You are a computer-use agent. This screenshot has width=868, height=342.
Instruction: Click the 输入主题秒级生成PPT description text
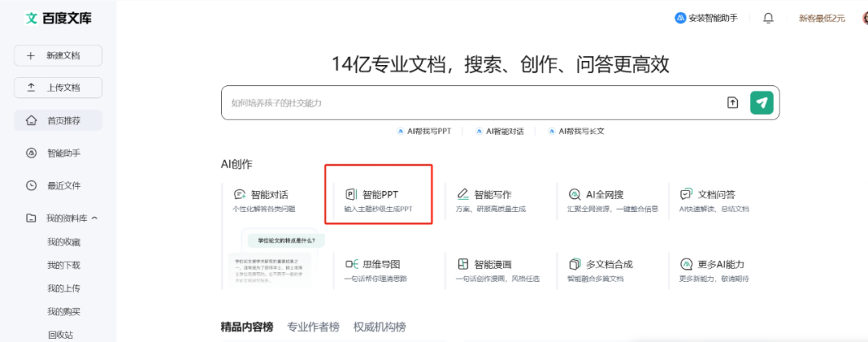coord(378,210)
